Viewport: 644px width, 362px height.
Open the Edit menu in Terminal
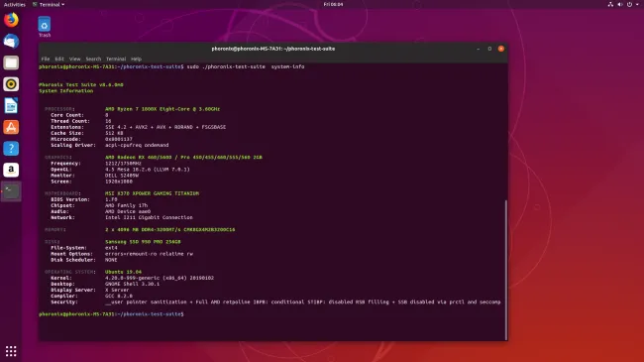[59, 59]
